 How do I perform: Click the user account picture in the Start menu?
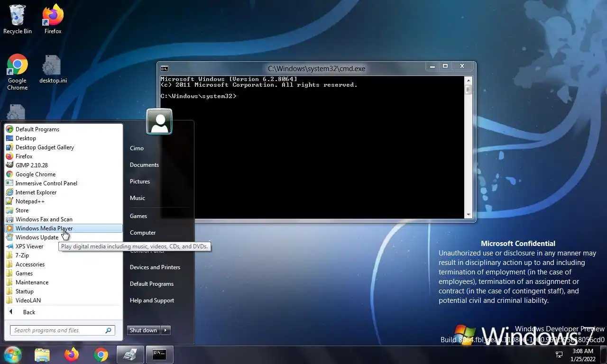coord(159,121)
